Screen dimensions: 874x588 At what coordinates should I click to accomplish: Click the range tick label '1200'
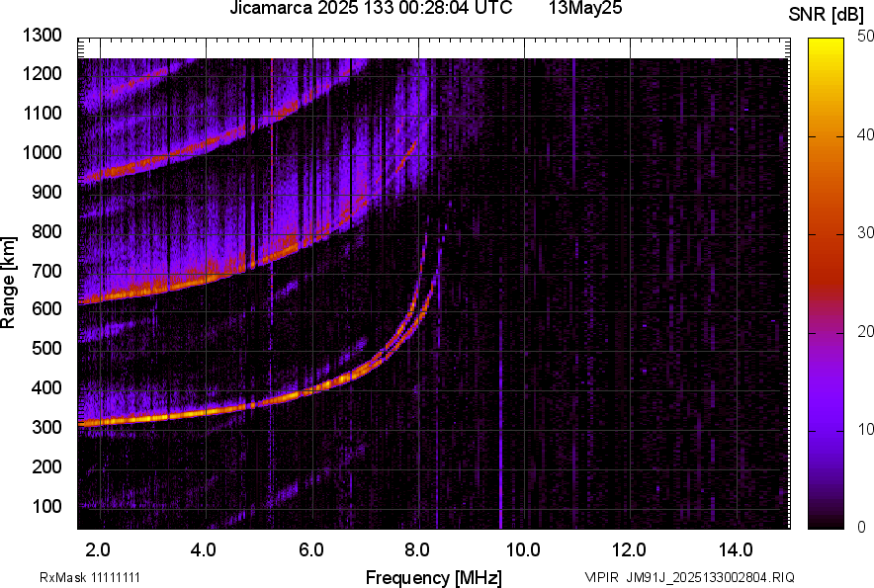(42, 73)
